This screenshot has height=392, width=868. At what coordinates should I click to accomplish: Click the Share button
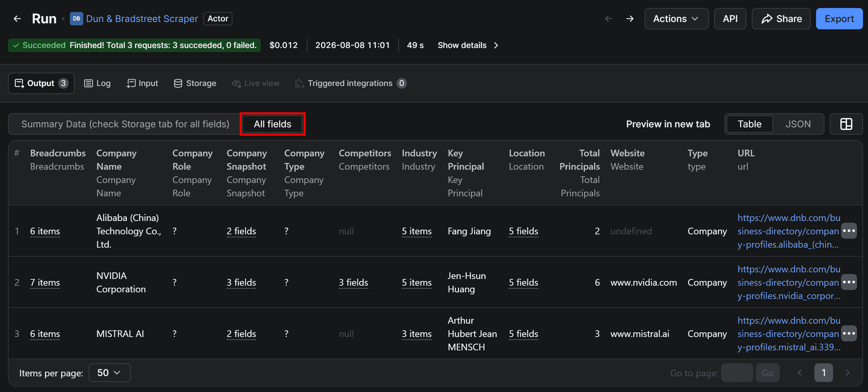click(x=781, y=19)
